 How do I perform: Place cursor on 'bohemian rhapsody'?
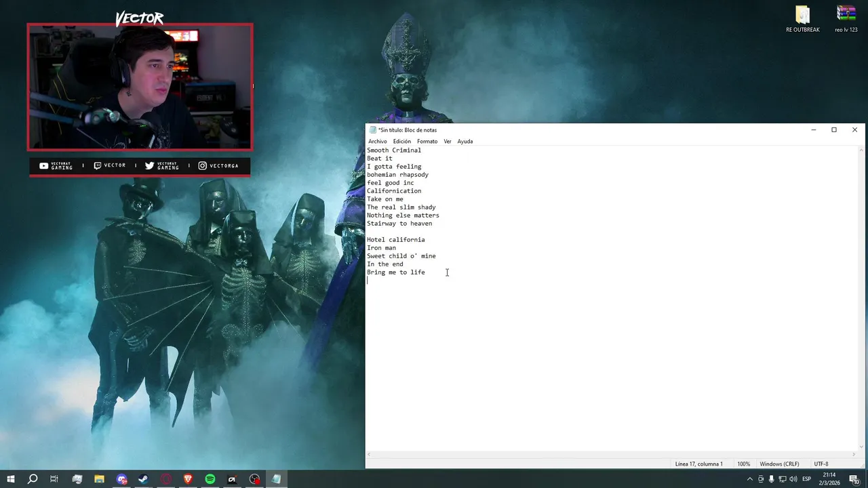click(398, 174)
